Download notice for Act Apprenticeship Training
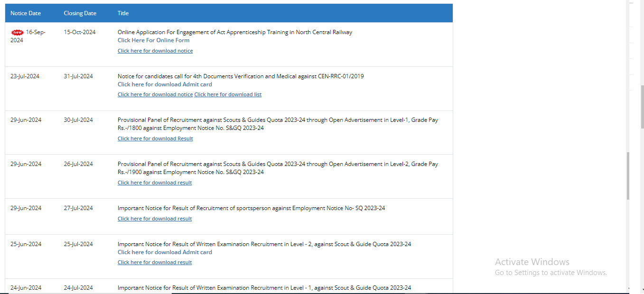 click(155, 51)
